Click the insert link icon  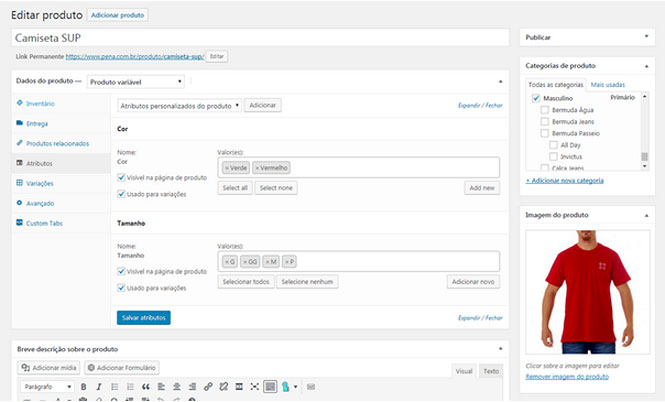tap(208, 386)
